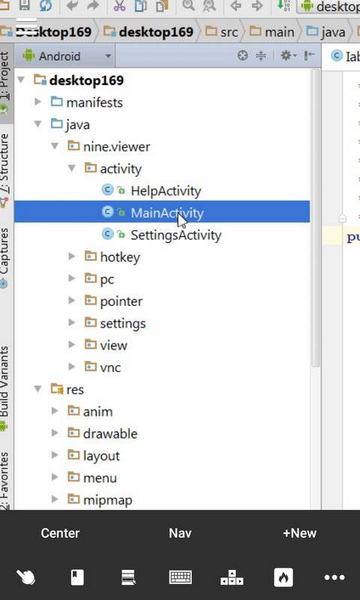
Task: Collapse the activity package
Action: pos(72,168)
